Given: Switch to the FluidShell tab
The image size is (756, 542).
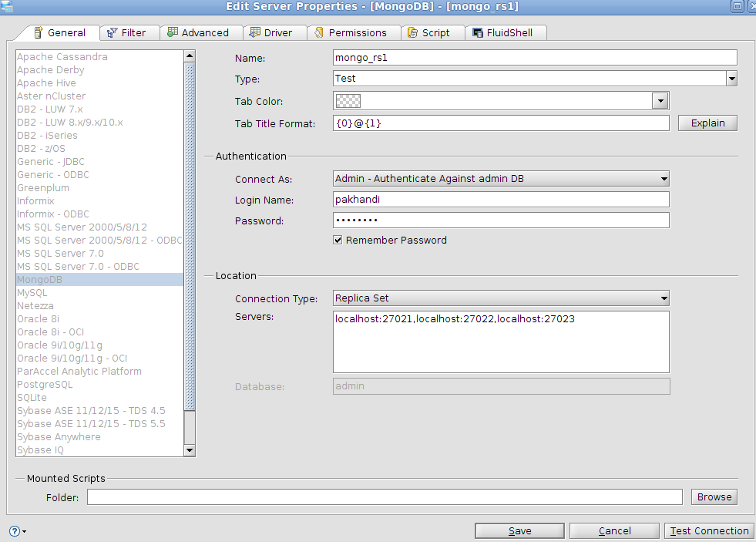Looking at the screenshot, I should point(506,33).
